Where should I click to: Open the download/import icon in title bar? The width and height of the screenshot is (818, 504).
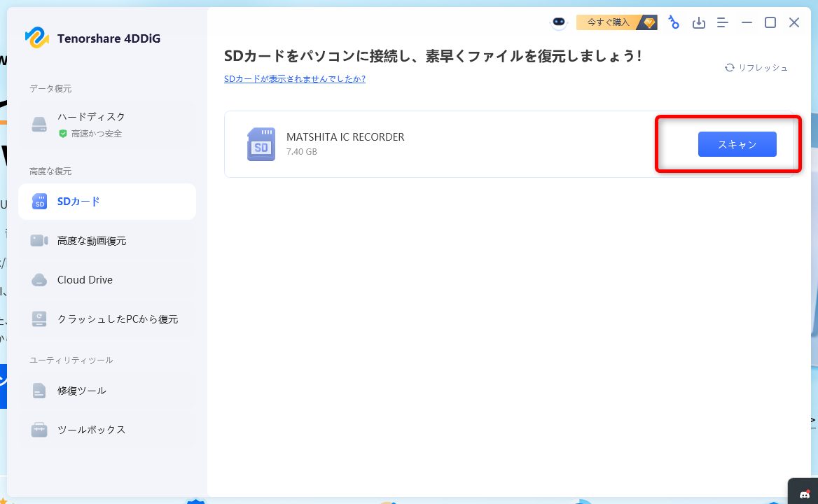pyautogui.click(x=698, y=23)
